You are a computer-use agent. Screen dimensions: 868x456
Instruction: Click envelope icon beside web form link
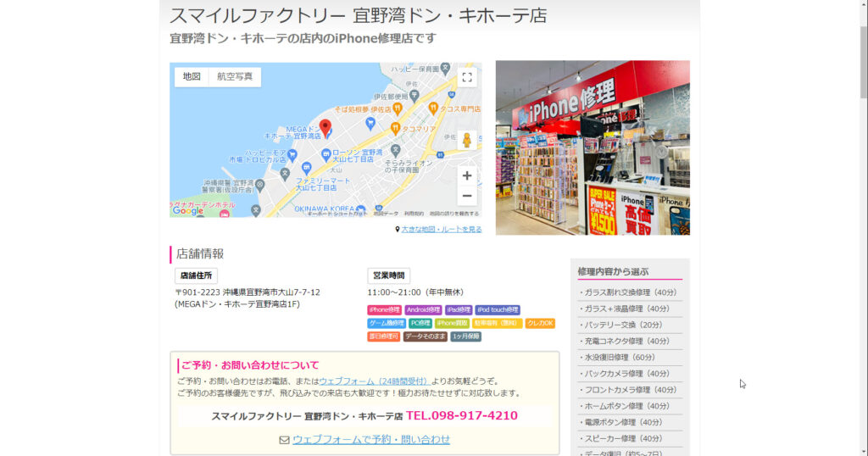coord(284,440)
